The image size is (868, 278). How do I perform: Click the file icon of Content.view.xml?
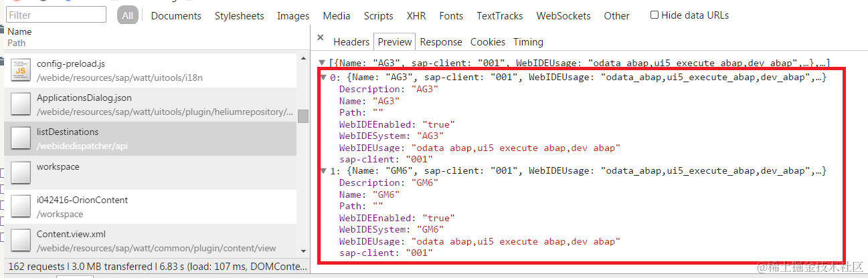(21, 241)
